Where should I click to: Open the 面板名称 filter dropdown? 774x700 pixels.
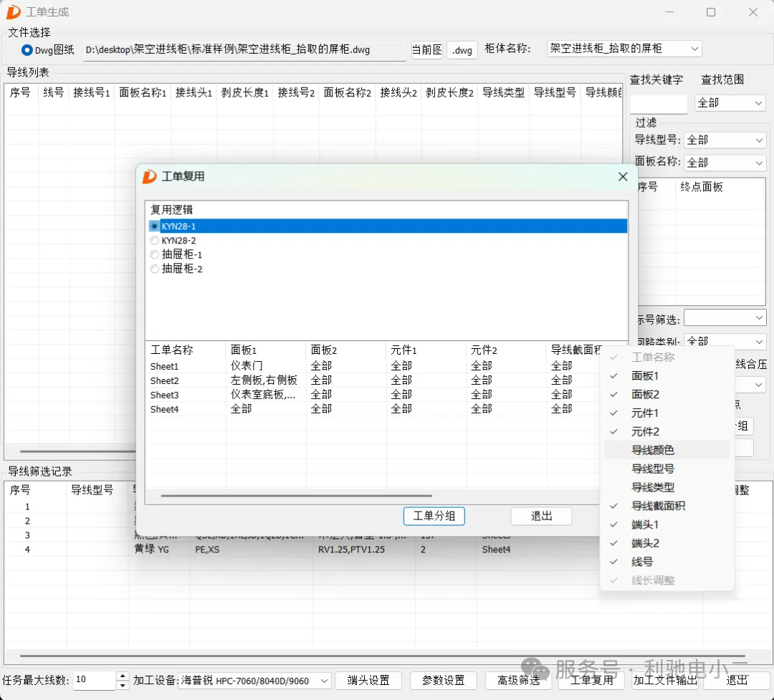coord(725,163)
